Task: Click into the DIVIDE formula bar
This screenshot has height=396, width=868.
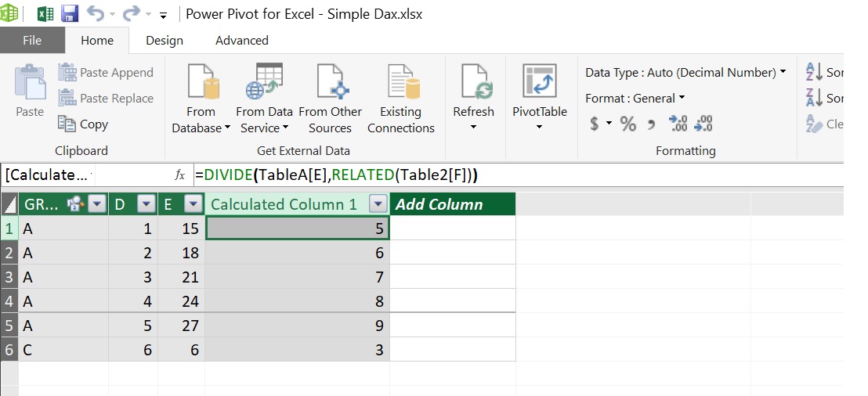Action: tap(518, 175)
